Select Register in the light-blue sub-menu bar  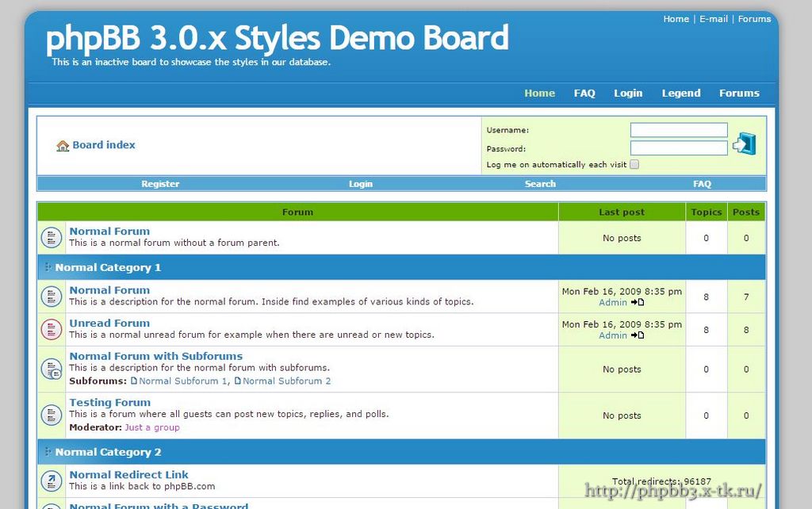[160, 184]
